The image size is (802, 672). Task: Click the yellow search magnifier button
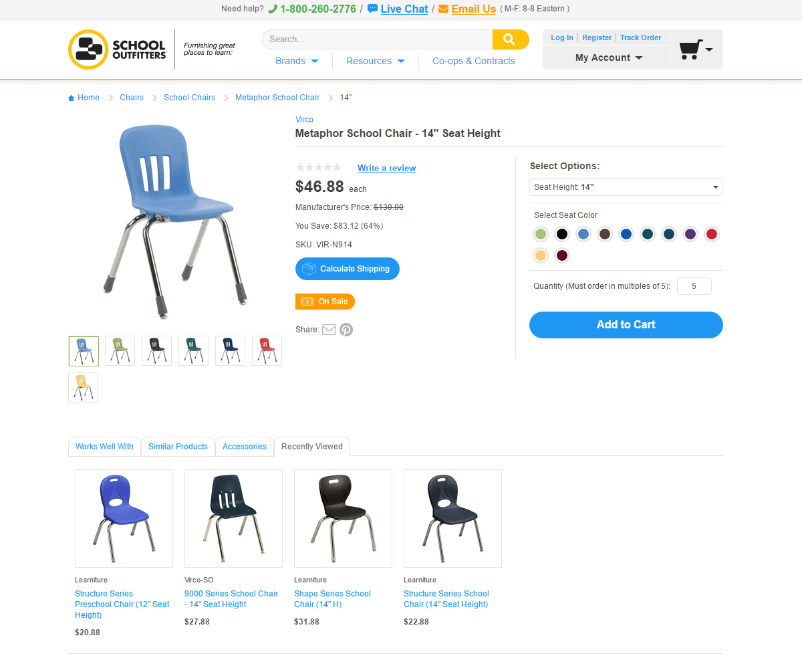click(x=511, y=39)
